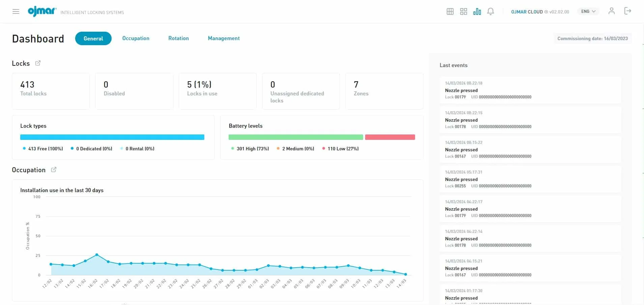Open the four-squares tile view icon
644x305 pixels.
(x=463, y=11)
